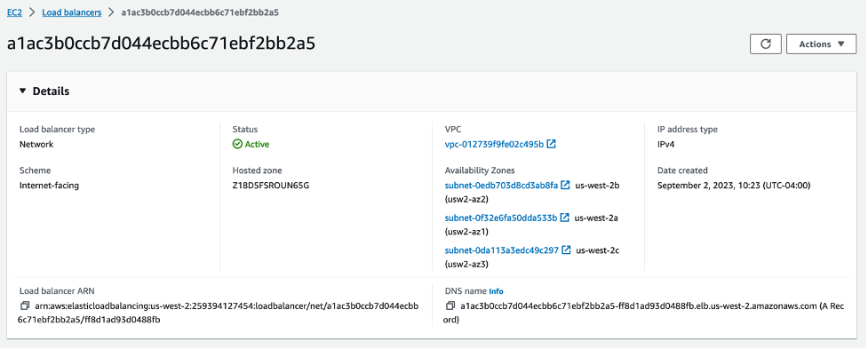This screenshot has width=868, height=349.
Task: Copy the Load balancer ARN icon
Action: click(24, 305)
